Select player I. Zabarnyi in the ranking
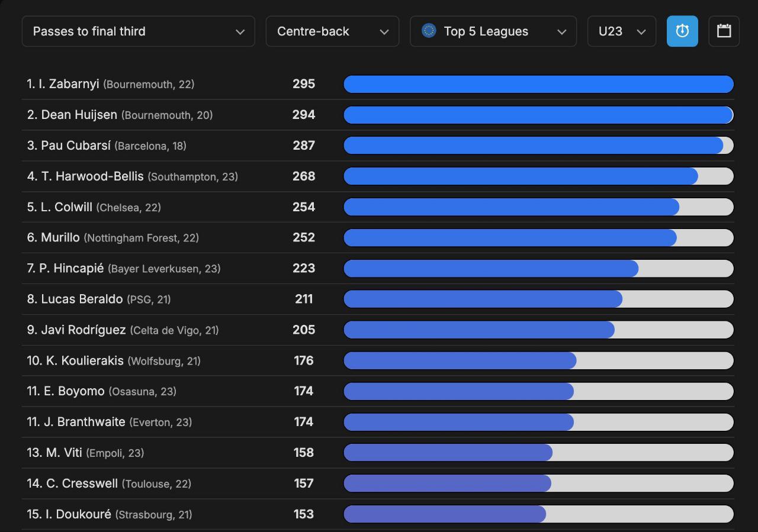The width and height of the screenshot is (758, 532). pyautogui.click(x=69, y=84)
